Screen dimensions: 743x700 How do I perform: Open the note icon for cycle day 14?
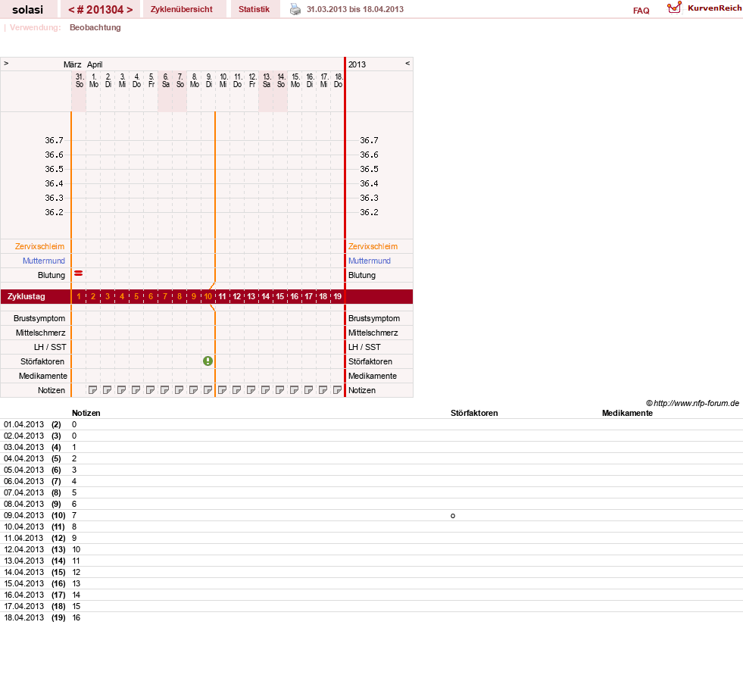pos(265,390)
